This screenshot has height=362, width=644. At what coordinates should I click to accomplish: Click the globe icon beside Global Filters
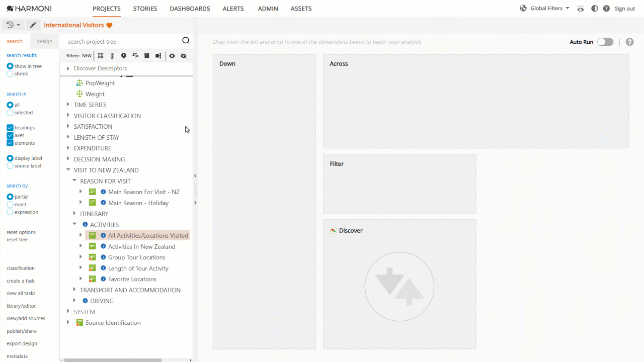523,9
